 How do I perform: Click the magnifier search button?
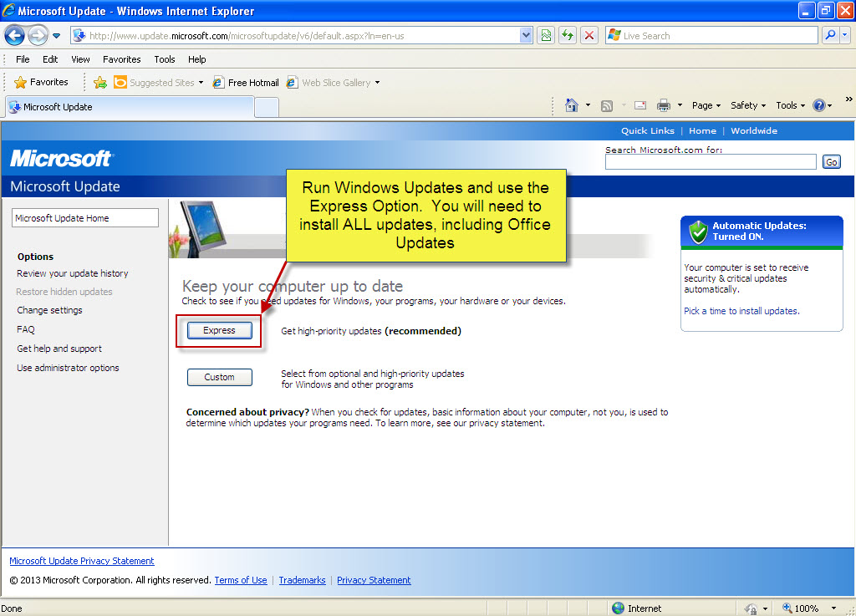pos(830,35)
